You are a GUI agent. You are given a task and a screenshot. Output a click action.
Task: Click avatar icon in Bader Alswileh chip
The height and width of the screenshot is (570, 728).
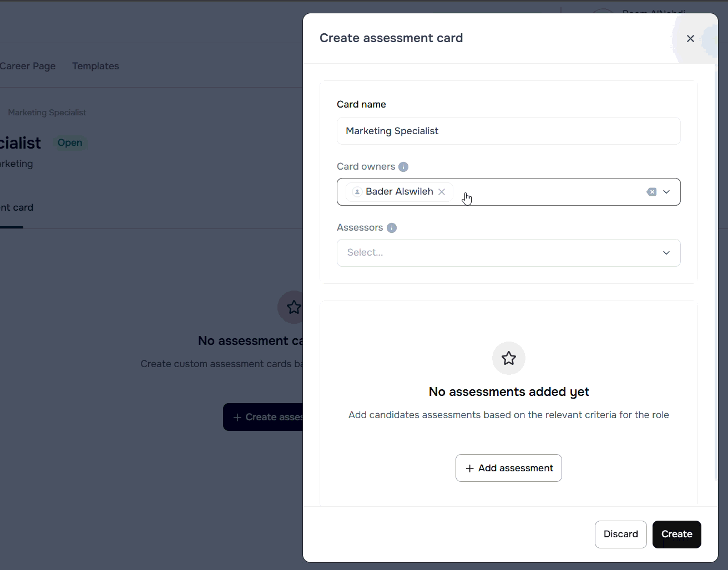pyautogui.click(x=357, y=192)
